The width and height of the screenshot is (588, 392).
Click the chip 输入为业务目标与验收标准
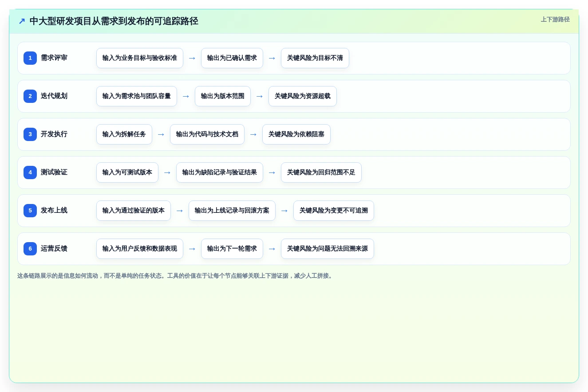coord(140,58)
